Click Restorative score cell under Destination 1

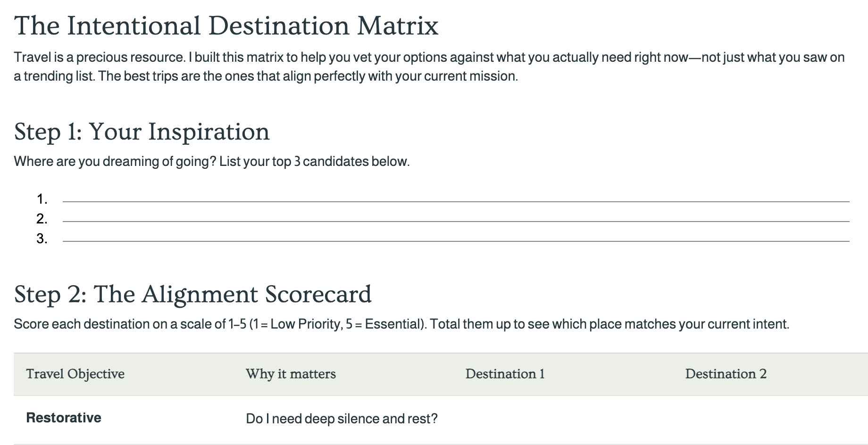563,420
